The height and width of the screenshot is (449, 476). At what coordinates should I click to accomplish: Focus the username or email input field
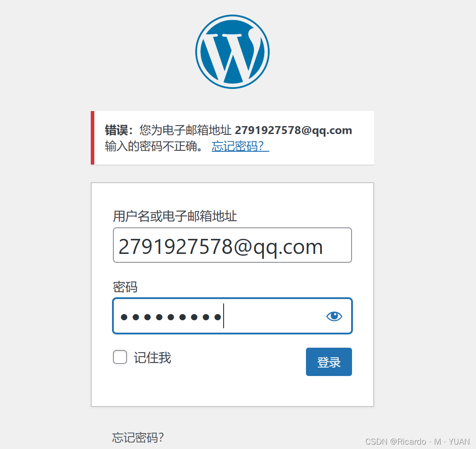[232, 245]
